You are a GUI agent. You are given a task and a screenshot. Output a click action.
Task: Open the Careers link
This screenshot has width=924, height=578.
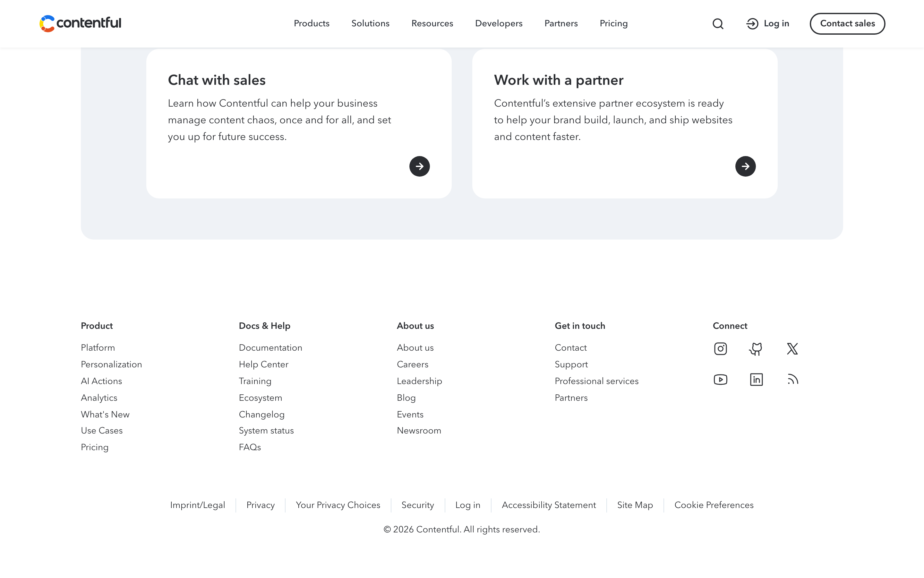(412, 365)
